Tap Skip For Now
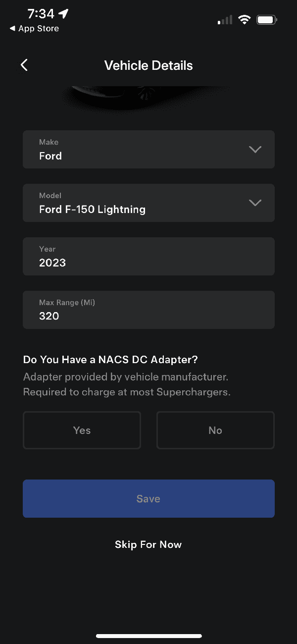The height and width of the screenshot is (644, 297). coord(148,544)
